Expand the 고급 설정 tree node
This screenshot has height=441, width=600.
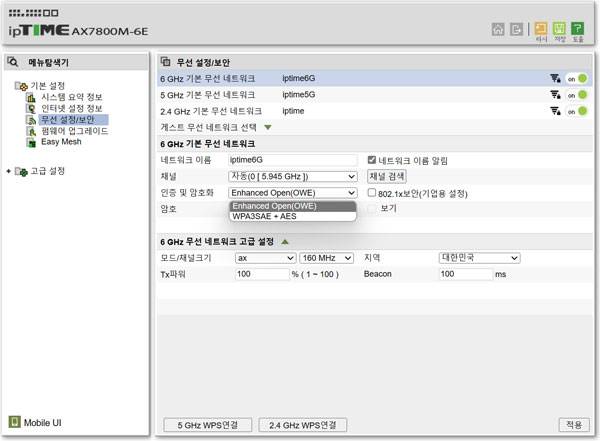10,171
